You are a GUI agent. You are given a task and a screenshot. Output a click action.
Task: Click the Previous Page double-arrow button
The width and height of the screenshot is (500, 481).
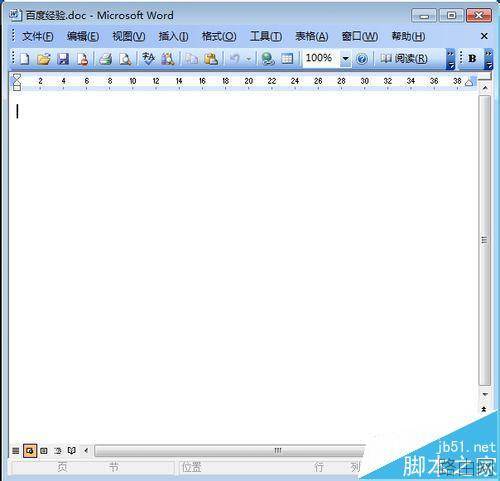point(484,409)
